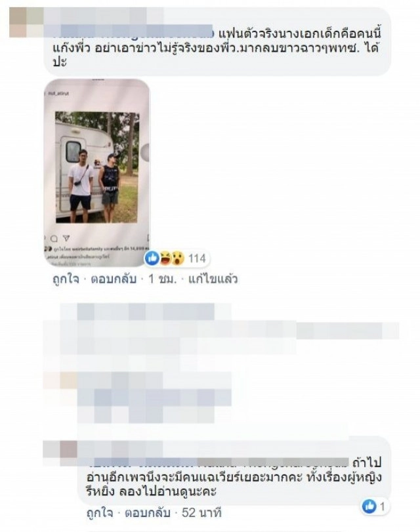Click the photo of two men by the caravan
The height and width of the screenshot is (532, 420).
pyautogui.click(x=97, y=167)
